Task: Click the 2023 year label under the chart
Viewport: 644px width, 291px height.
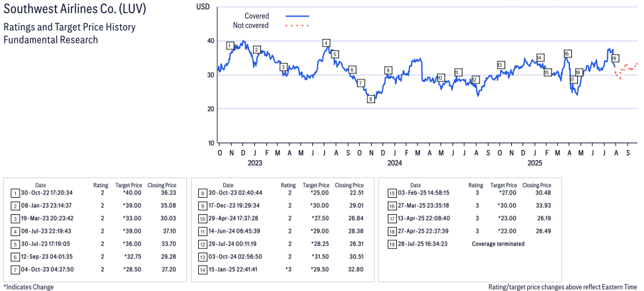Action: coord(255,163)
